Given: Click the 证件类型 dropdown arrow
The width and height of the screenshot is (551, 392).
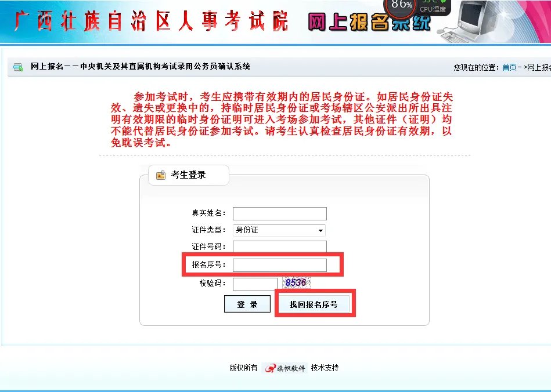Looking at the screenshot, I should pyautogui.click(x=322, y=230).
